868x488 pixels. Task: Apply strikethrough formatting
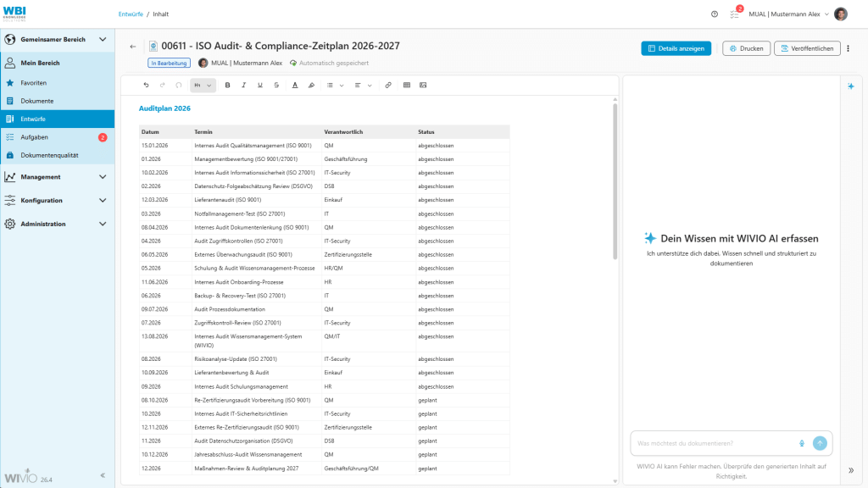pyautogui.click(x=276, y=86)
